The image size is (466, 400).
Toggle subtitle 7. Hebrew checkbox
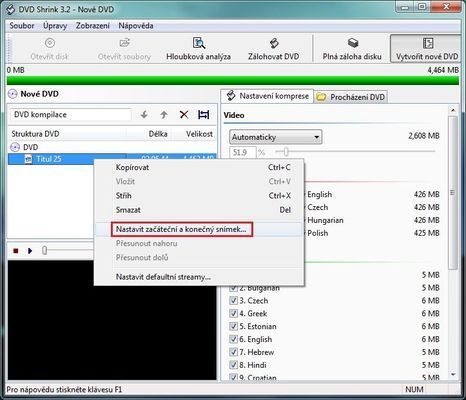click(x=233, y=352)
